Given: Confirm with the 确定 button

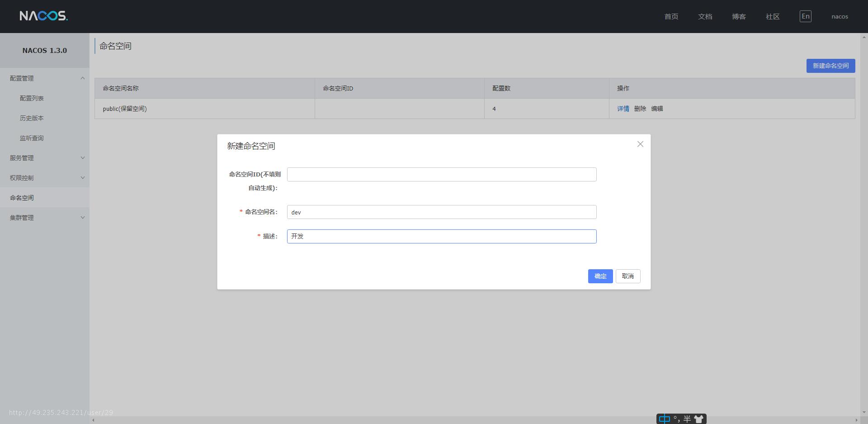Looking at the screenshot, I should (600, 276).
